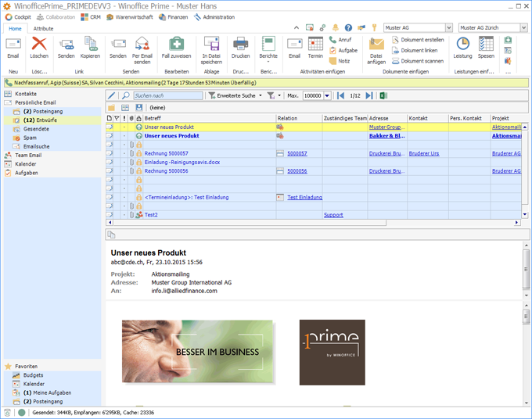
Task: Select the Spam folder
Action: point(30,138)
